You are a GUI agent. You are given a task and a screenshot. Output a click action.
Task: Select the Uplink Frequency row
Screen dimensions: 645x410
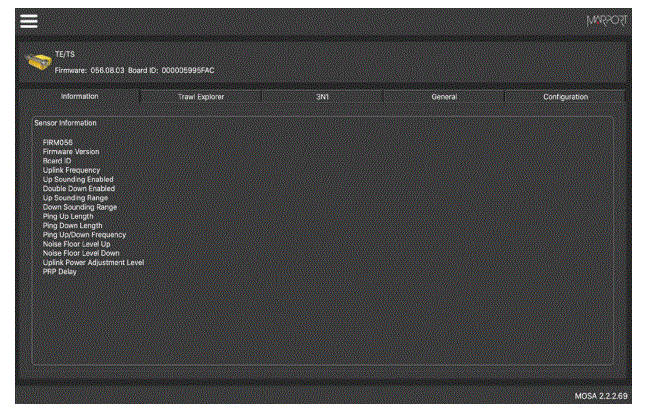pyautogui.click(x=72, y=170)
